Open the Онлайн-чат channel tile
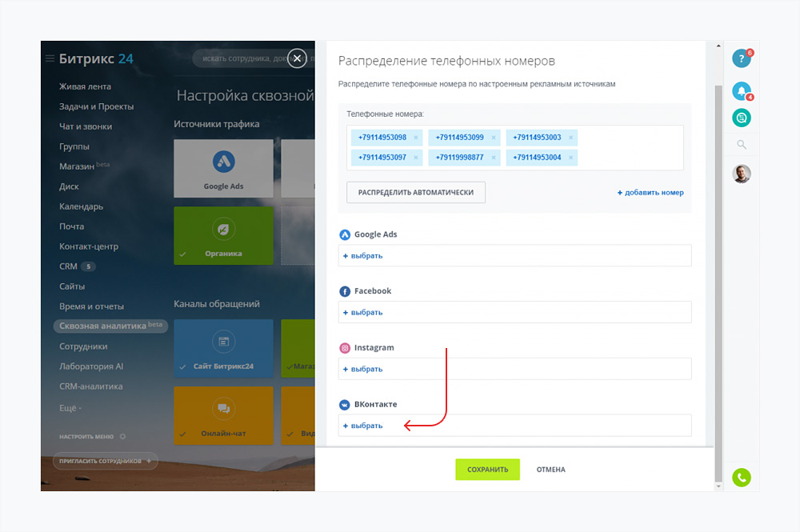This screenshot has width=800, height=532. tap(223, 415)
